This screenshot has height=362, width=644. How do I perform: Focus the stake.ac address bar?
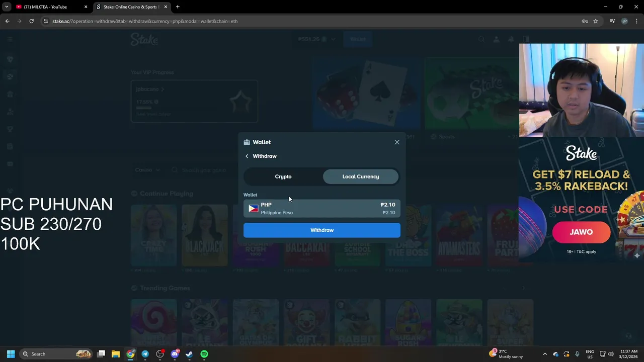click(312, 21)
